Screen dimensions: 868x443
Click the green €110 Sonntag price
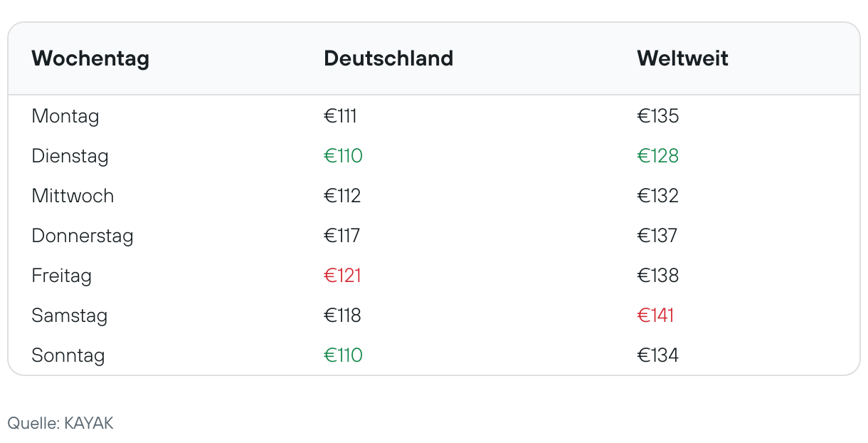(344, 355)
